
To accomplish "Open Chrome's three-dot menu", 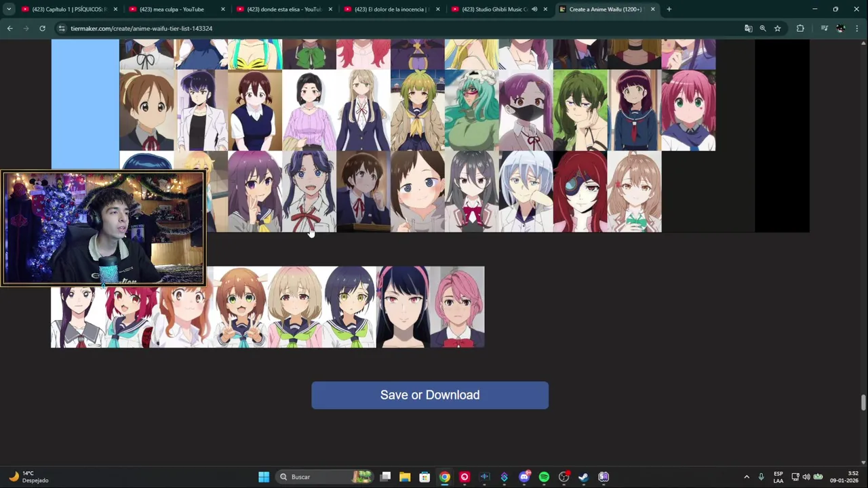I will pyautogui.click(x=857, y=28).
